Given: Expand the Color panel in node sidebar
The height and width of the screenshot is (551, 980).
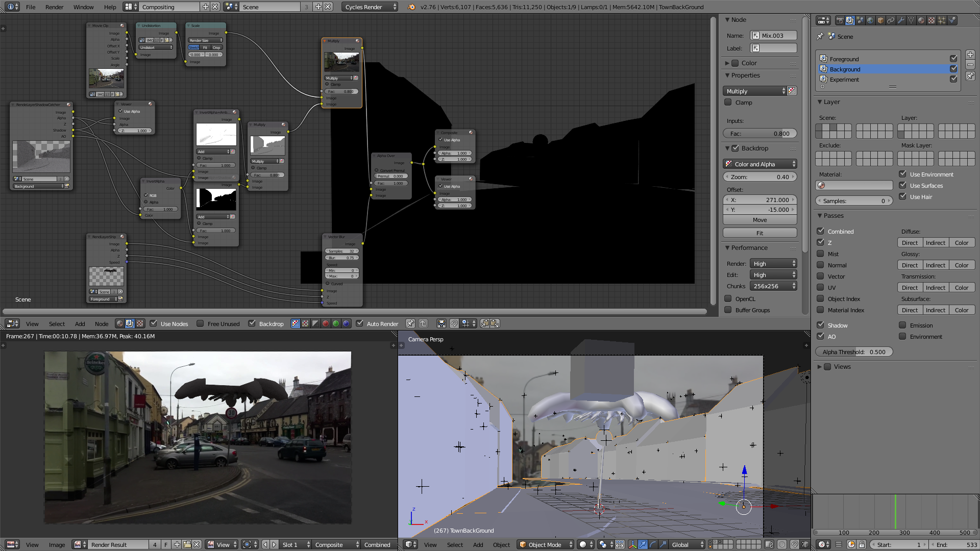Looking at the screenshot, I should (727, 63).
